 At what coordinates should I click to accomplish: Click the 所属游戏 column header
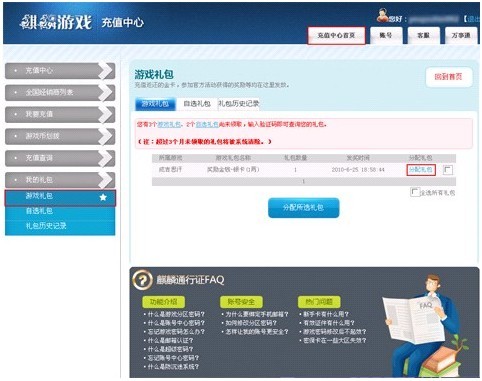[171, 158]
